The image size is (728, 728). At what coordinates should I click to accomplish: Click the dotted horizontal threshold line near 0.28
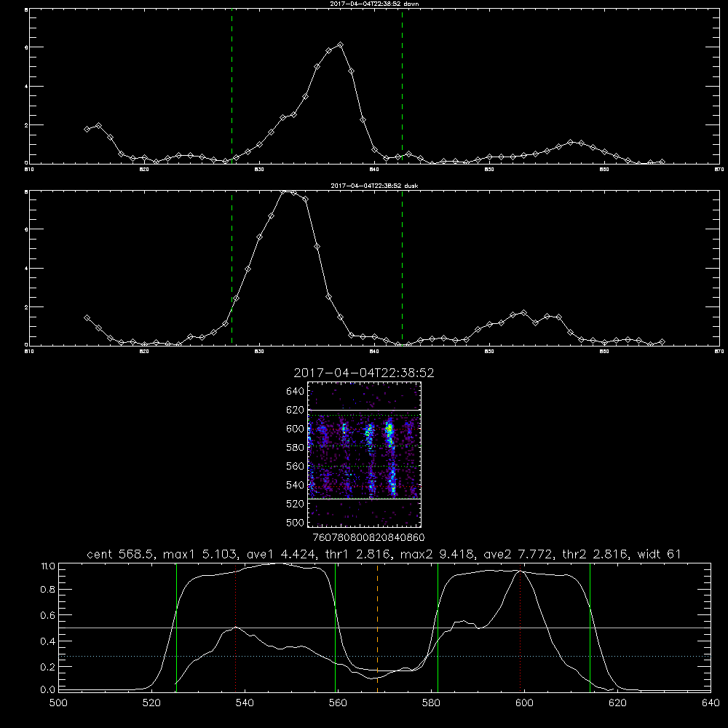384,656
